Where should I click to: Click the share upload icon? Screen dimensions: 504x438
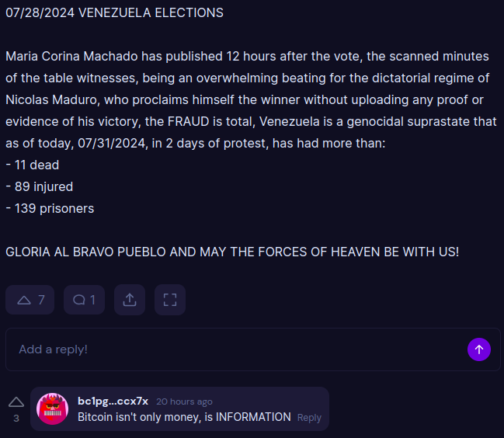(x=130, y=300)
